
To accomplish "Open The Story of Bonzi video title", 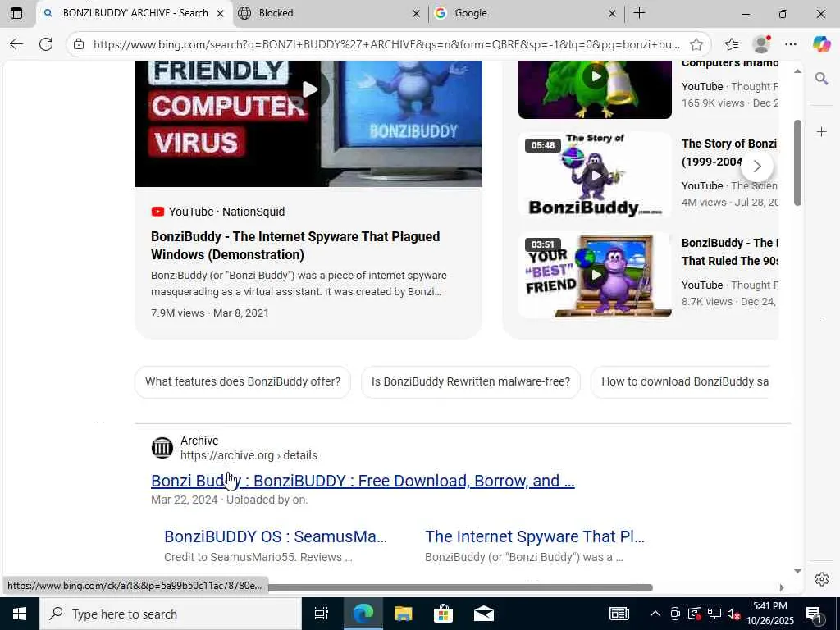I will 729,153.
